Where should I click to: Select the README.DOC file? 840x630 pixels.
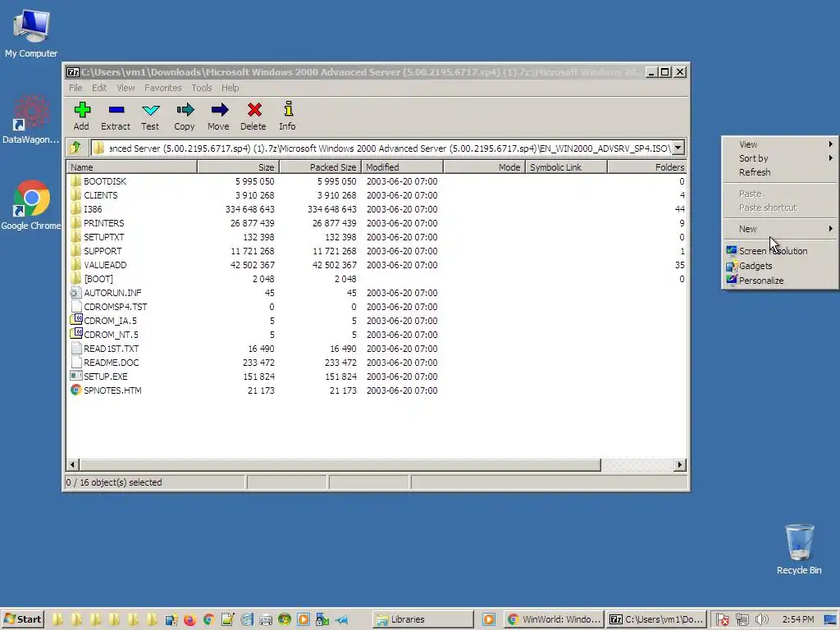click(x=111, y=362)
